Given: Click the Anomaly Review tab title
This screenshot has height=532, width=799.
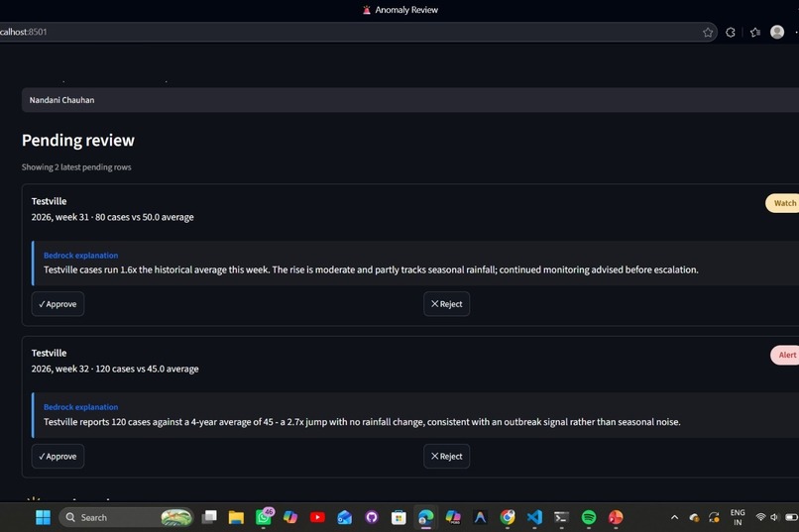Looking at the screenshot, I should (x=406, y=10).
